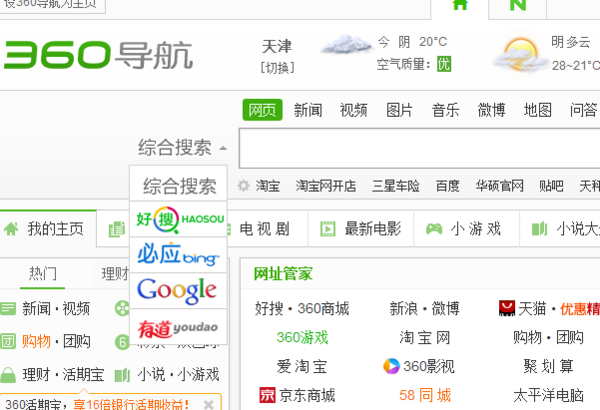Choose 有道 youdao search engine
Image resolution: width=600 pixels, height=410 pixels.
179,328
